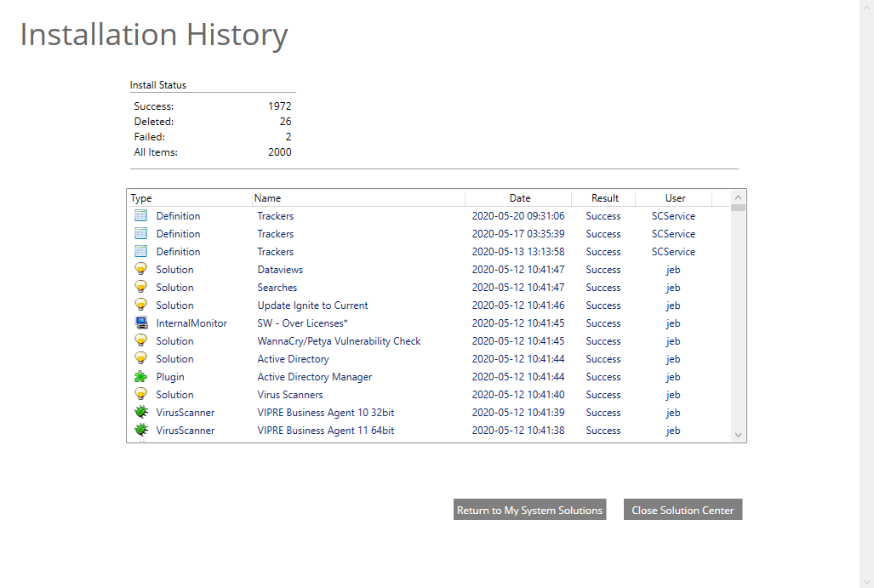Click the lightbulb icon beside Update Ignite to Current
Image resolution: width=874 pixels, height=588 pixels.
pos(141,305)
